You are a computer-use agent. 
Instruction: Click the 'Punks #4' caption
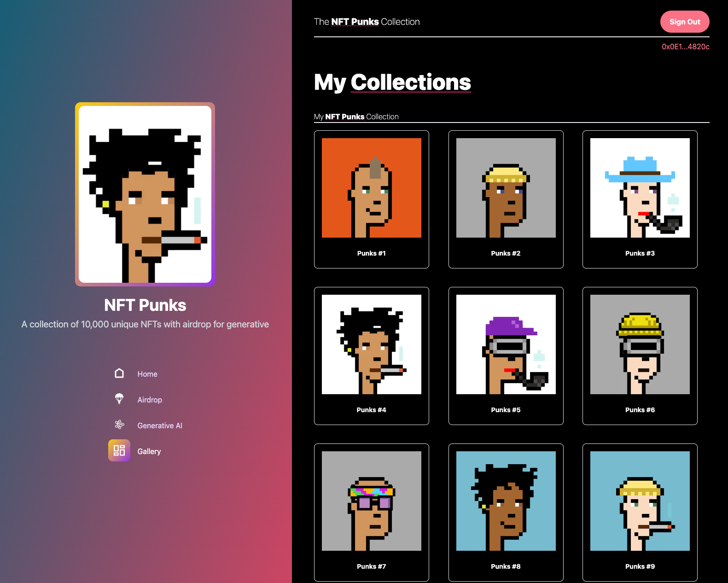[372, 410]
